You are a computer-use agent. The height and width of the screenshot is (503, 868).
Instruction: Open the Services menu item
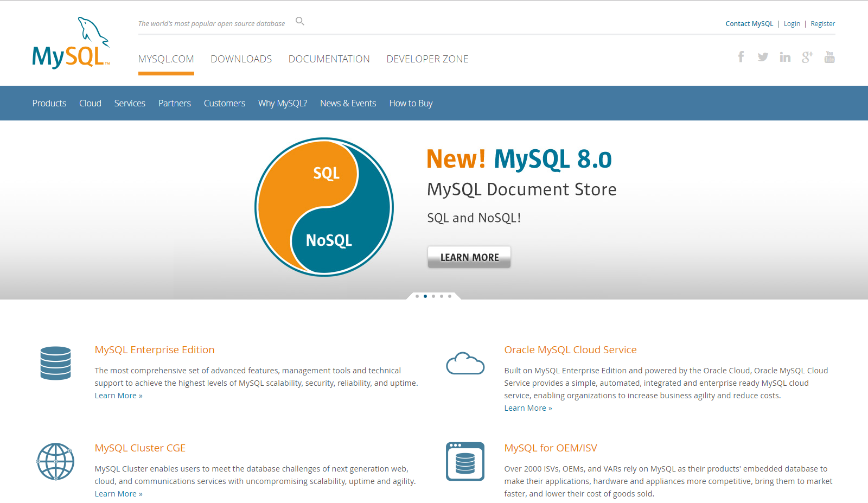130,103
